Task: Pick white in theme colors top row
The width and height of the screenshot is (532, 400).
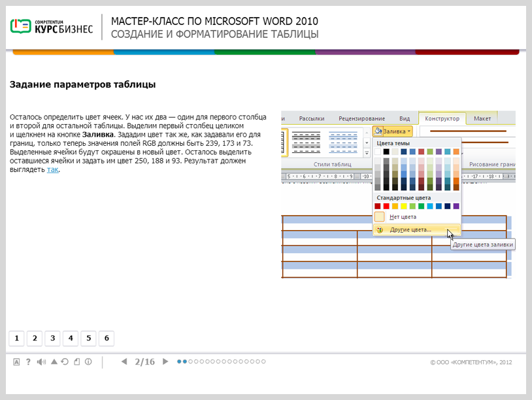Action: pyautogui.click(x=378, y=152)
